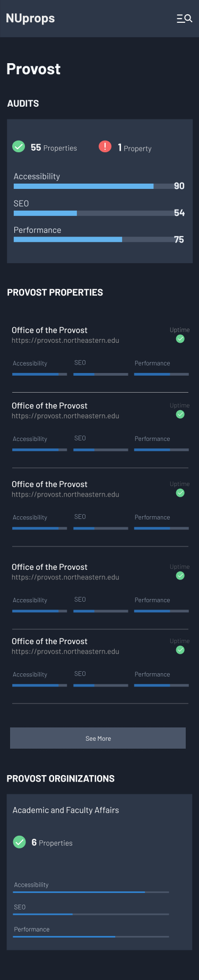
Task: Open Academic and Faculty Affairs organization card
Action: point(99,872)
